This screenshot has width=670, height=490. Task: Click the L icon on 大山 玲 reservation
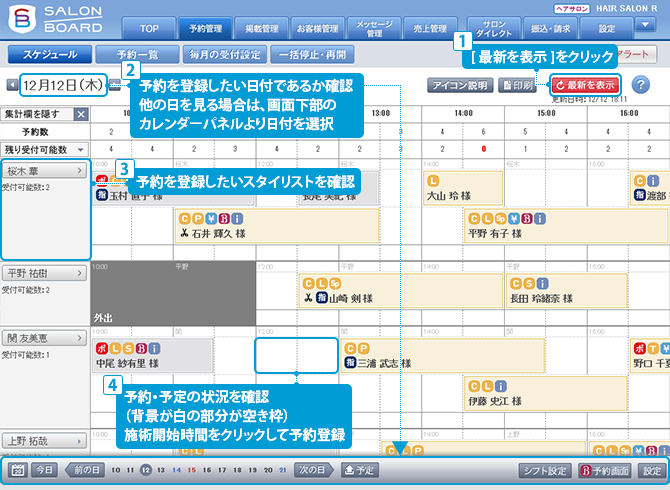coord(433,181)
